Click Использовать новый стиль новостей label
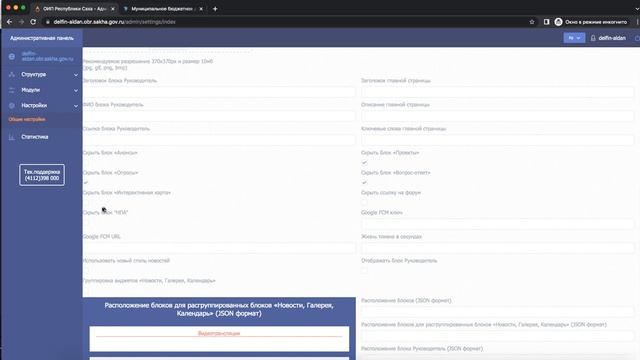Image resolution: width=640 pixels, height=360 pixels. [x=126, y=260]
